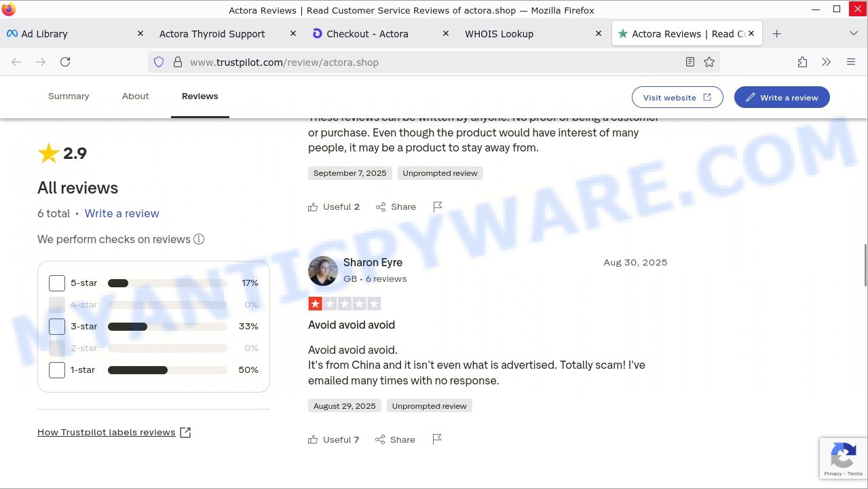Open Firefox hamburger application menu
Screen dimensions: 868x489
[x=851, y=62]
